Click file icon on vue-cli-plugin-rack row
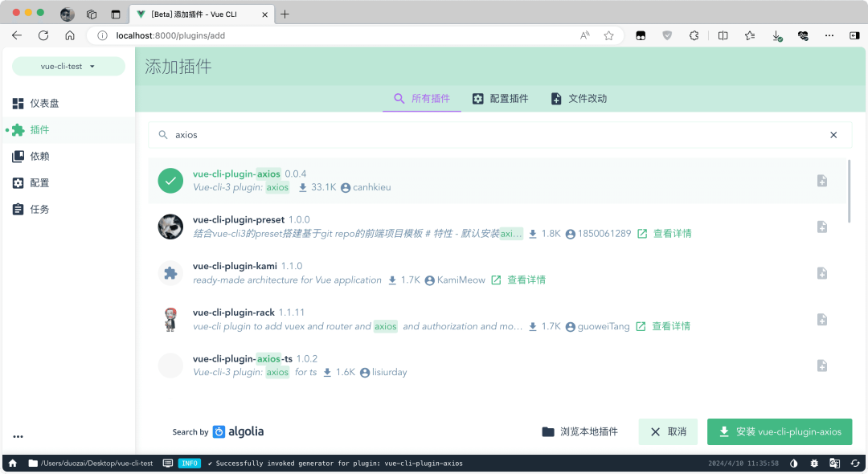868x474 pixels. [822, 320]
